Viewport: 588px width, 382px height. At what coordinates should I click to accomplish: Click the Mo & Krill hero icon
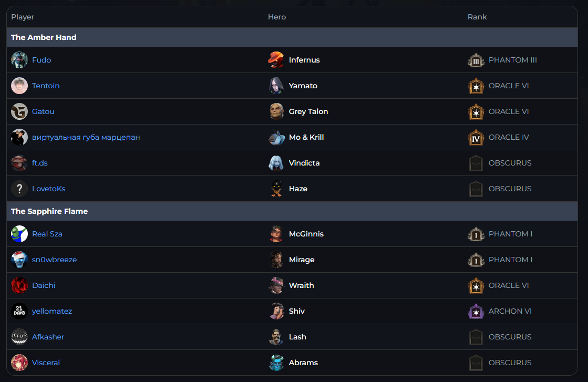[276, 137]
